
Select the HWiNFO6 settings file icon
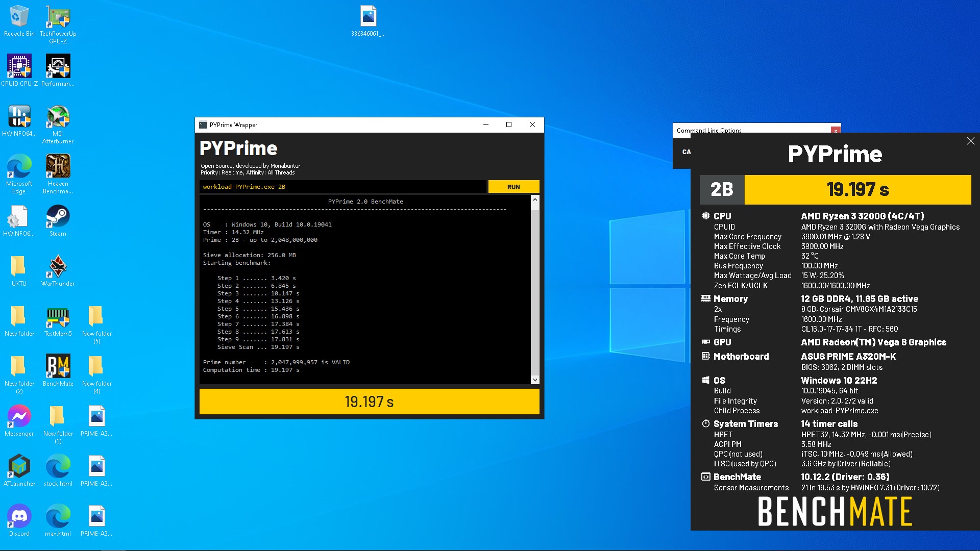(19, 220)
